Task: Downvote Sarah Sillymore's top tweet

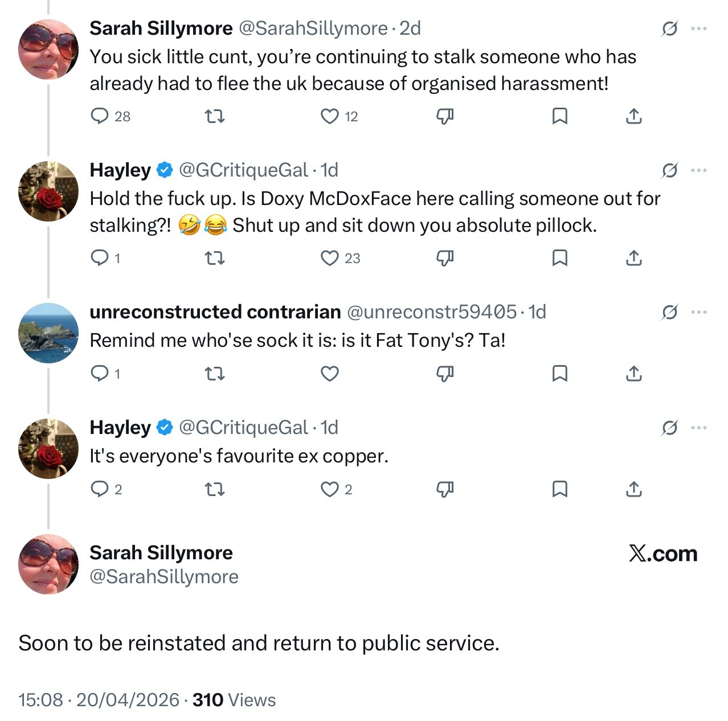Action: (445, 116)
